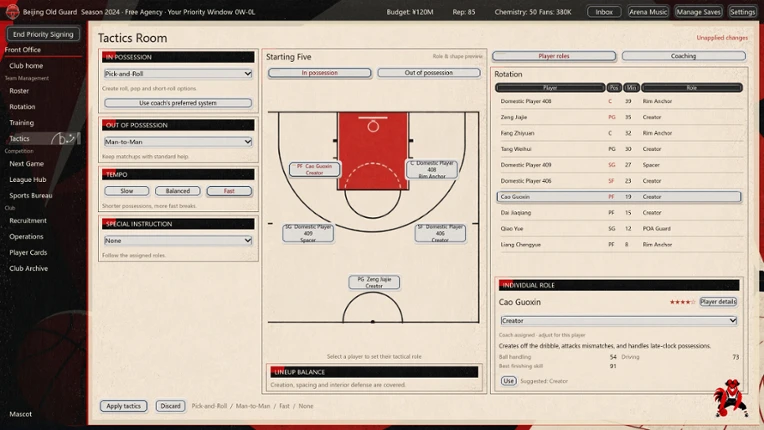Open the Pick-and-Roll offense dropdown
The width and height of the screenshot is (764, 430).
click(178, 74)
